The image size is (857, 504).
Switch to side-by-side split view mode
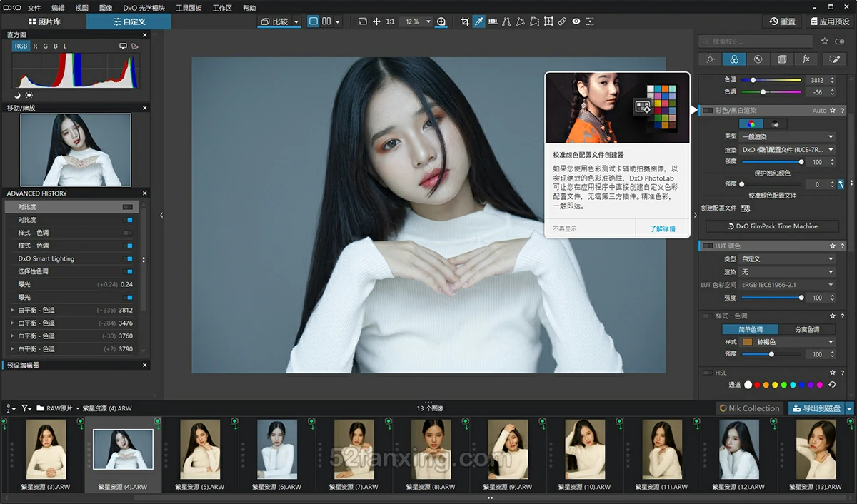pos(326,21)
